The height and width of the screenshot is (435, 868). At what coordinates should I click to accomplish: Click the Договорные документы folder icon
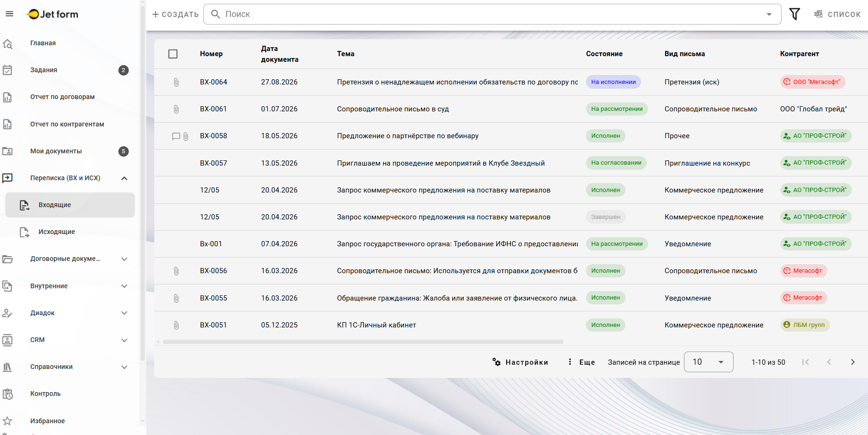pos(8,259)
